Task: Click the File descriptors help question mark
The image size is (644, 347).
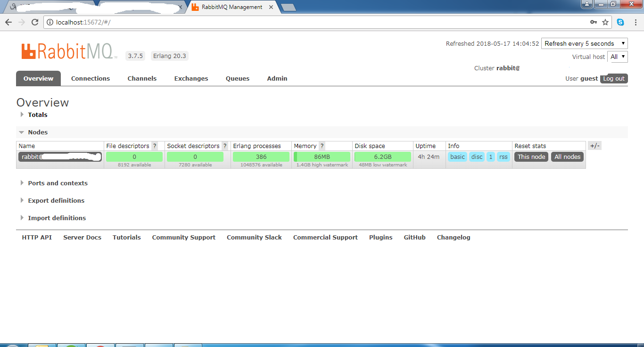Action: click(x=155, y=146)
